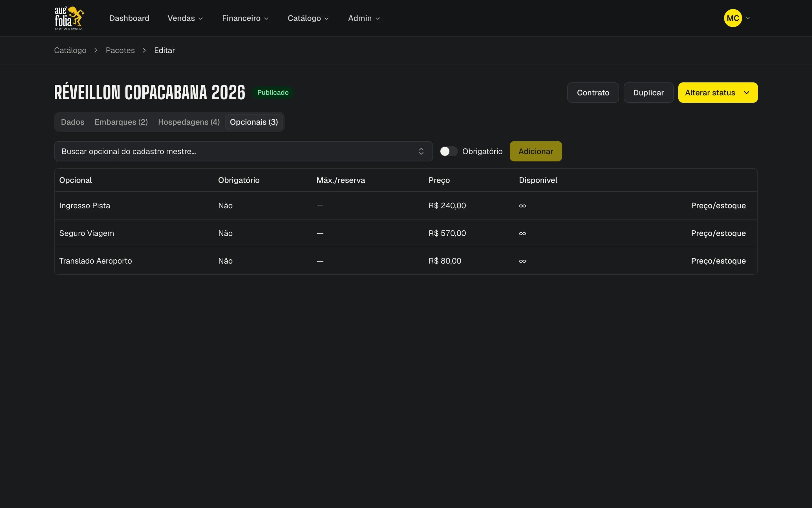
Task: Click Editar breadcrumb item
Action: coord(164,51)
